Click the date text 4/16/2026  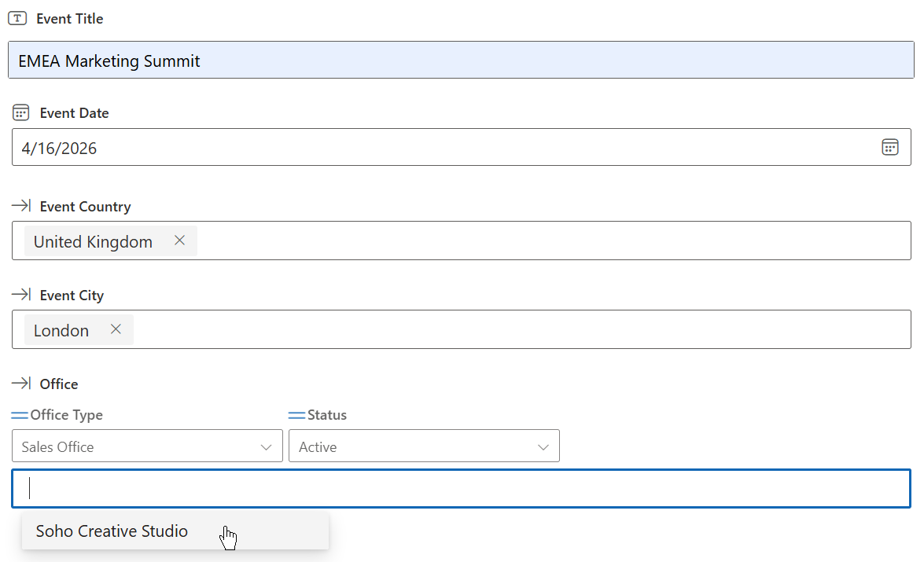[60, 149]
